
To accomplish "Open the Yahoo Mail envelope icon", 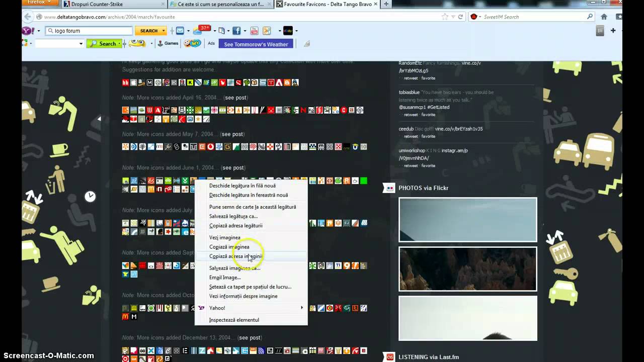I will click(180, 31).
